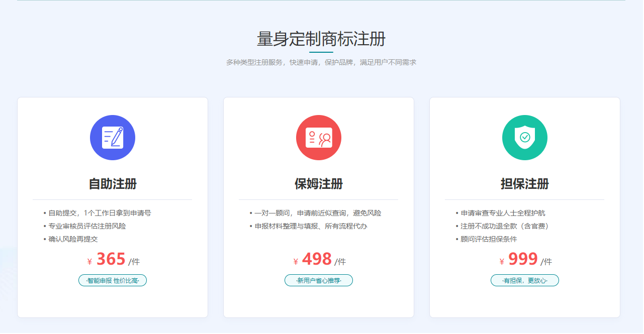Click the 智能申报 性价比高 tag button
The width and height of the screenshot is (644, 334).
[113, 280]
